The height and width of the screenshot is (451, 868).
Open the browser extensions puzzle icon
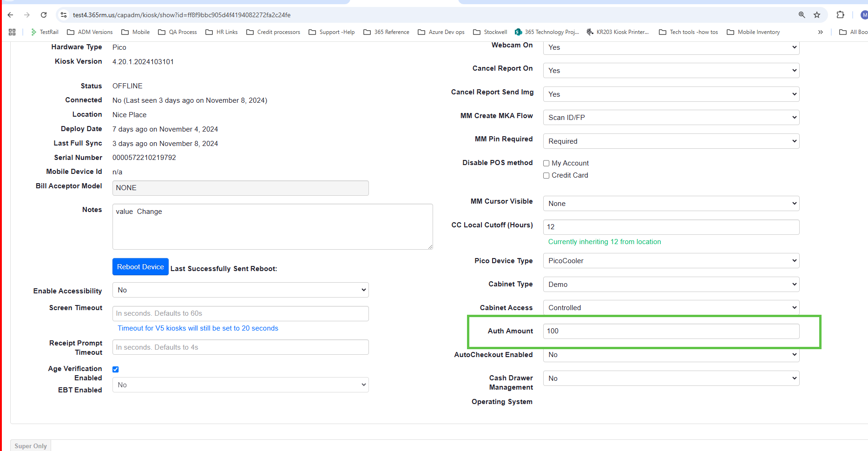(840, 15)
